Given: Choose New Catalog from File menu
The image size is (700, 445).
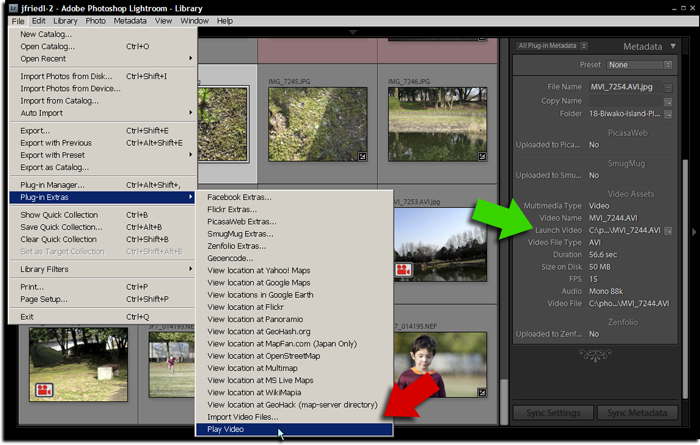Looking at the screenshot, I should point(102,34).
